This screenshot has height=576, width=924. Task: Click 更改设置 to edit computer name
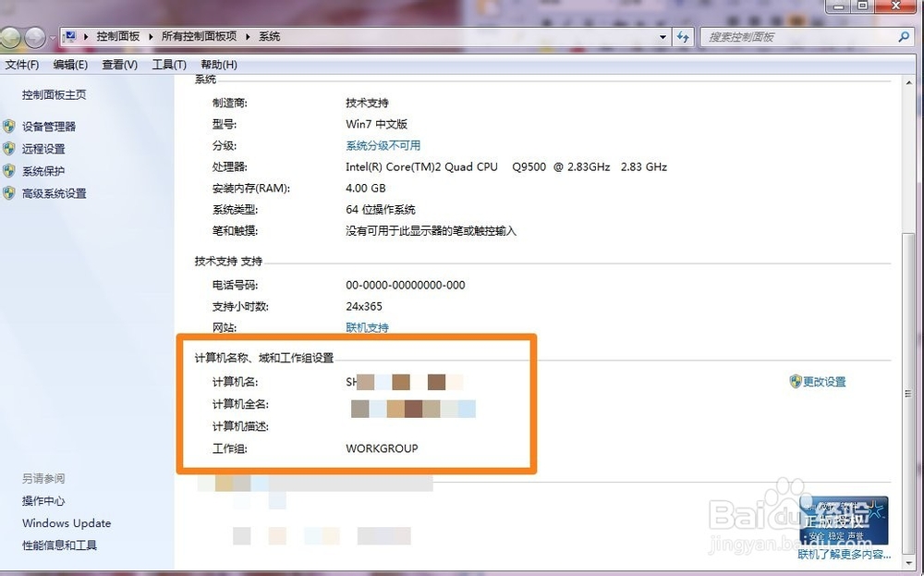[x=822, y=381]
